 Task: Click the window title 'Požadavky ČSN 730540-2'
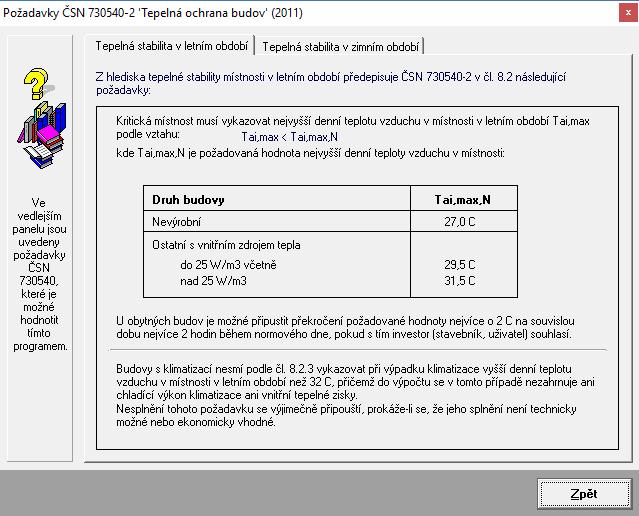(153, 13)
